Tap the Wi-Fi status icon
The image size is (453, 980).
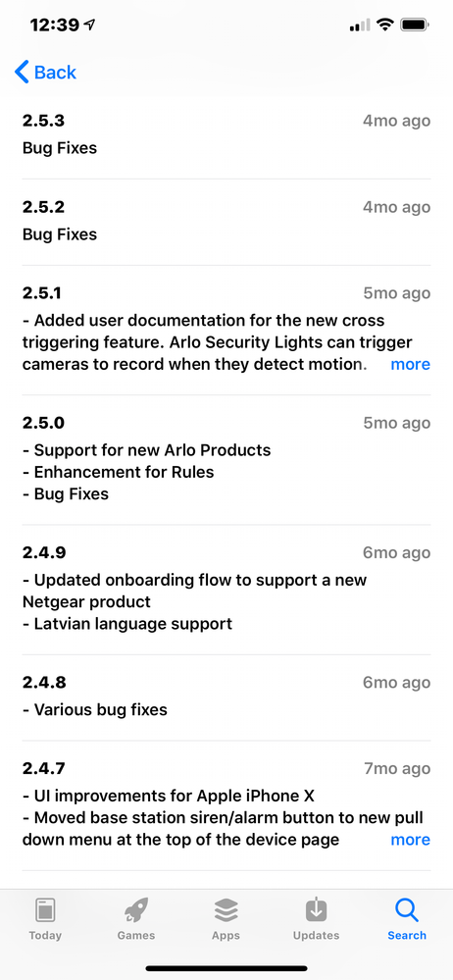point(385,25)
